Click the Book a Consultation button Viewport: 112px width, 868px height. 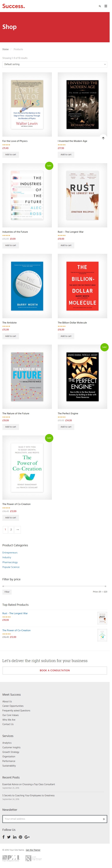[55, 670]
